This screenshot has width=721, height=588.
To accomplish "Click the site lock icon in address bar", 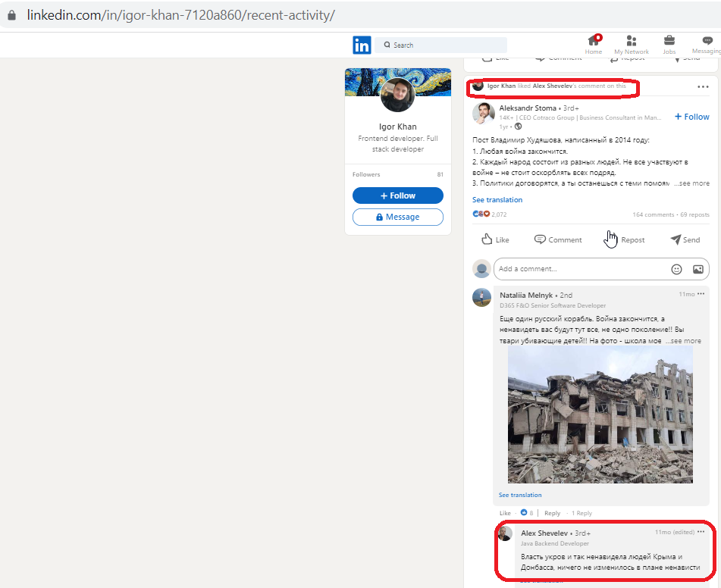I will (12, 15).
